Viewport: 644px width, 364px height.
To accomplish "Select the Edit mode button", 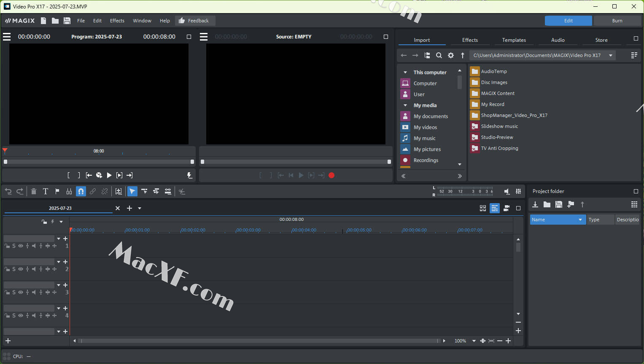I will click(568, 21).
